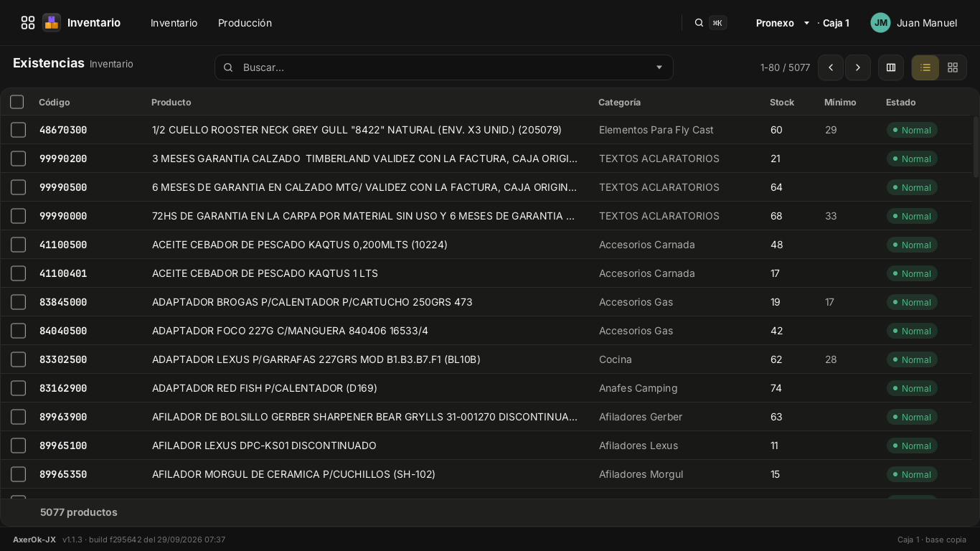Click the command-K shortcut badge
Image resolution: width=980 pixels, height=551 pixels.
click(x=717, y=23)
